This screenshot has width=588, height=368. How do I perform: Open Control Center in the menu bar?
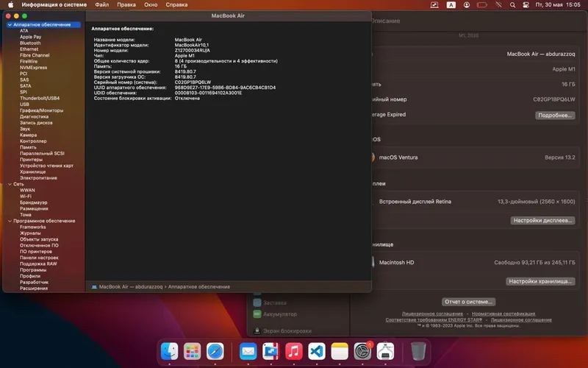(526, 5)
